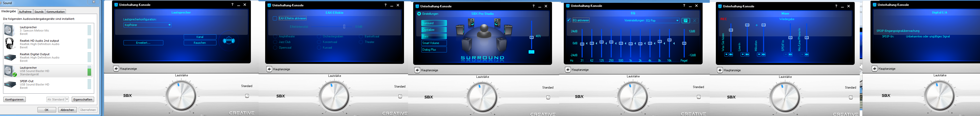
Task: Toggle Standard checkbox in the EAX-Effekte console
Action: click(x=400, y=96)
